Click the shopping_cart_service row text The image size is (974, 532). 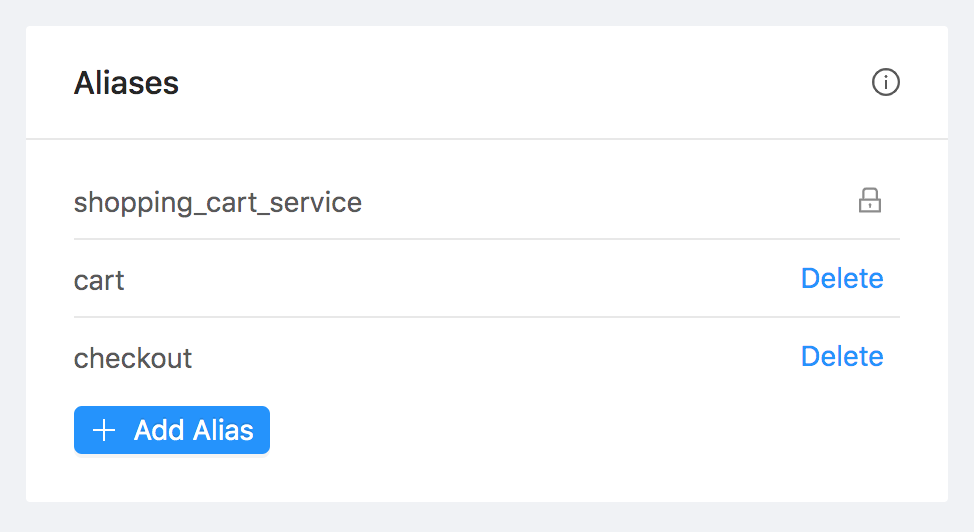218,203
